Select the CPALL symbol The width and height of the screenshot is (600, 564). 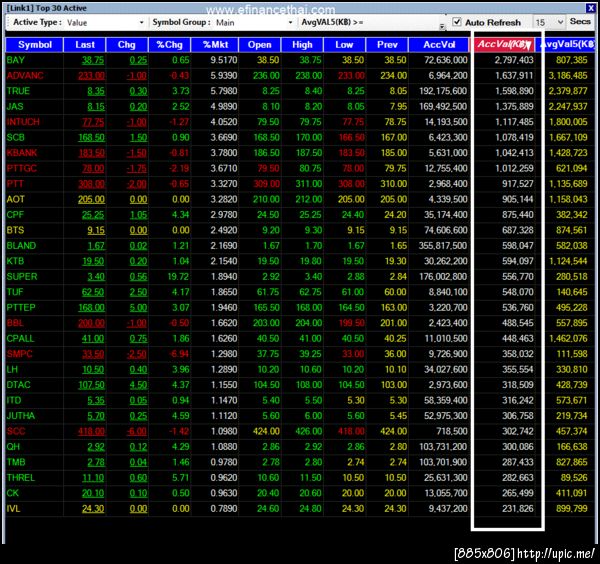(20, 339)
